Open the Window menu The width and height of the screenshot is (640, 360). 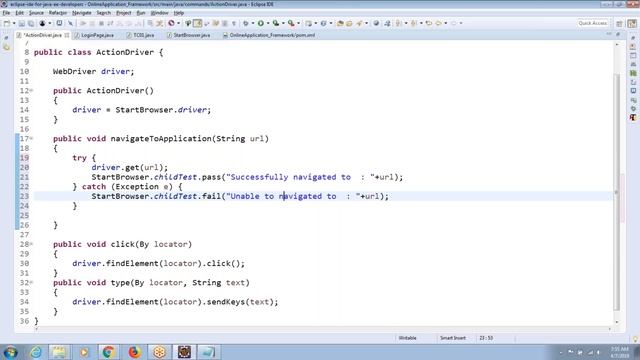click(x=160, y=13)
